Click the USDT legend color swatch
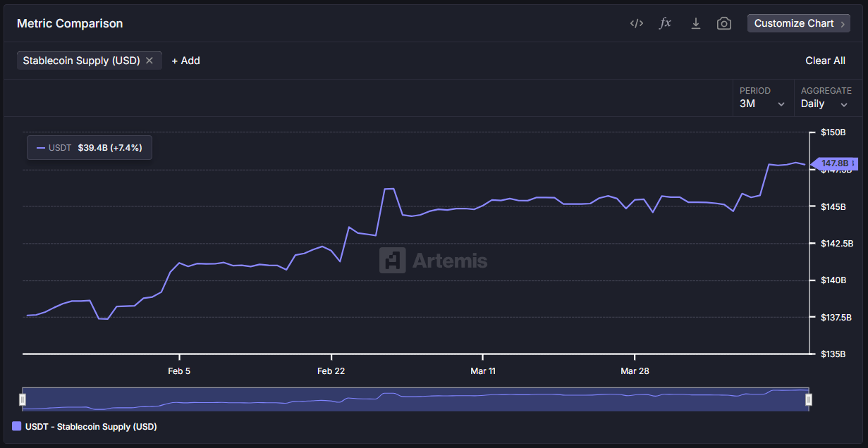The width and height of the screenshot is (868, 448). click(17, 426)
